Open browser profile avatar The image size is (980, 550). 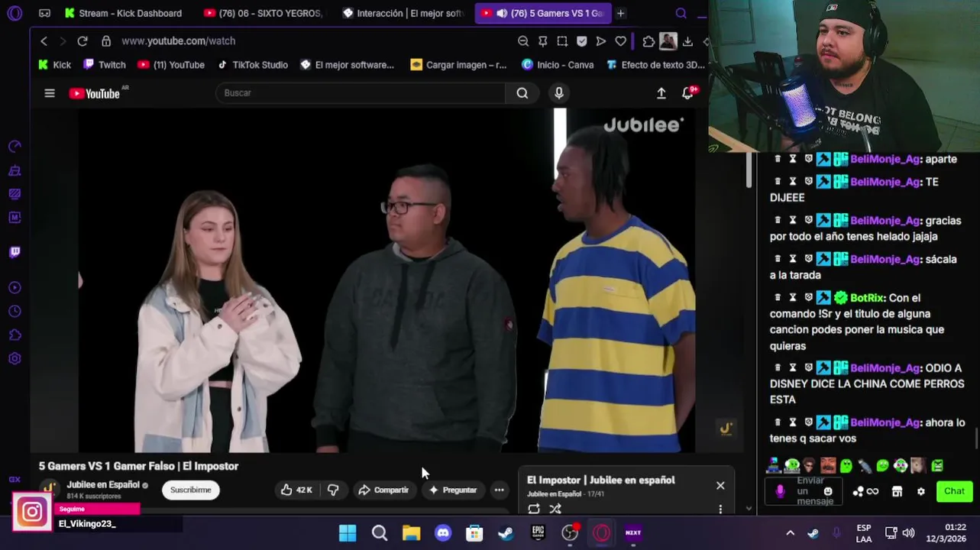[668, 40]
